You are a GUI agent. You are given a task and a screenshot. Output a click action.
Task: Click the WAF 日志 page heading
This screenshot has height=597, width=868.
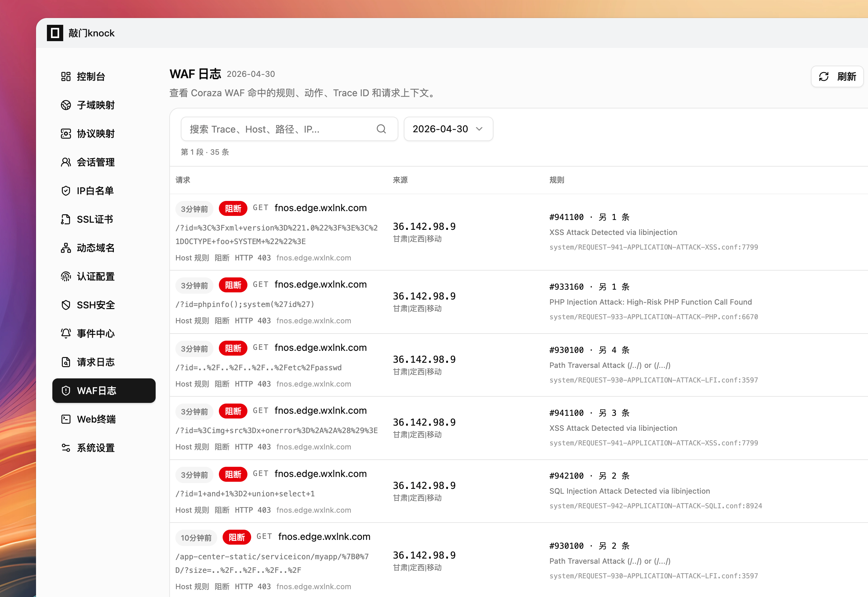click(x=195, y=74)
